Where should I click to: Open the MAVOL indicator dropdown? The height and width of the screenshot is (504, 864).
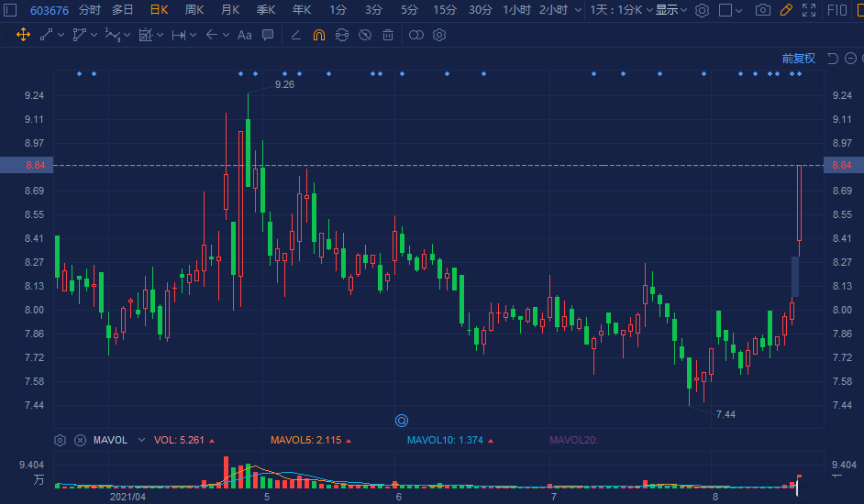pos(141,440)
